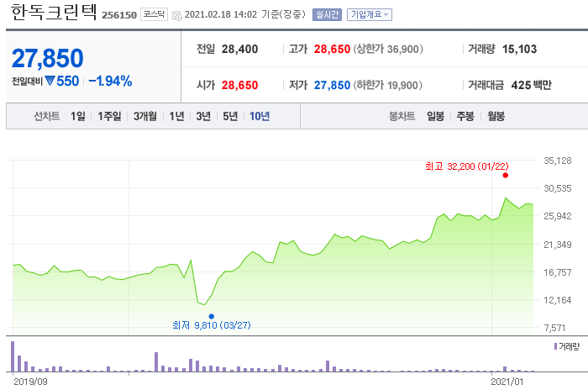Select the 10년 chart period

(x=260, y=116)
